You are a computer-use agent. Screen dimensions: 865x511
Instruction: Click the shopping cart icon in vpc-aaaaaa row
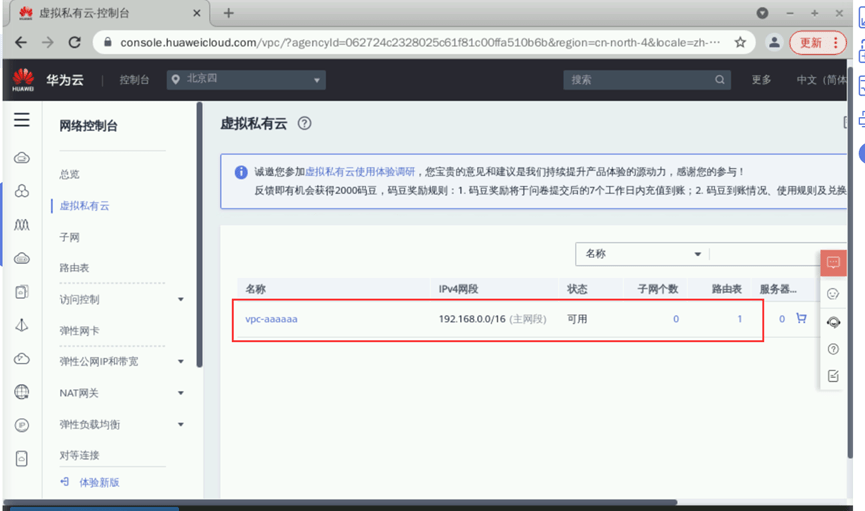(x=801, y=318)
